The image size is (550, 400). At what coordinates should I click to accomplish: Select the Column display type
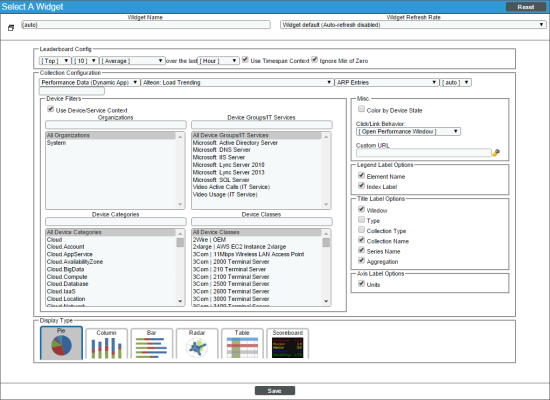tap(106, 344)
